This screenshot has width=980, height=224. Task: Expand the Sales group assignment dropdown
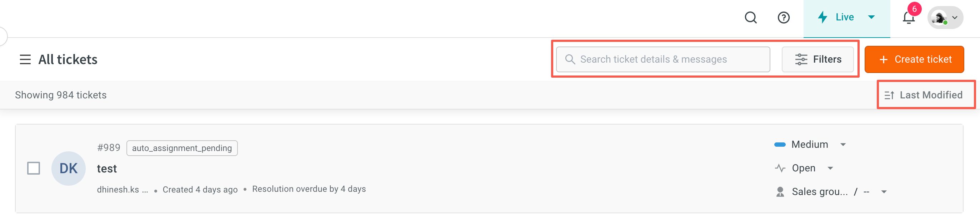coord(884,192)
